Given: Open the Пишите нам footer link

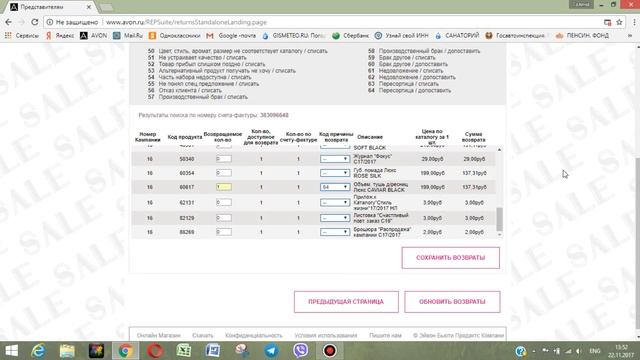Looking at the screenshot, I should 385,336.
